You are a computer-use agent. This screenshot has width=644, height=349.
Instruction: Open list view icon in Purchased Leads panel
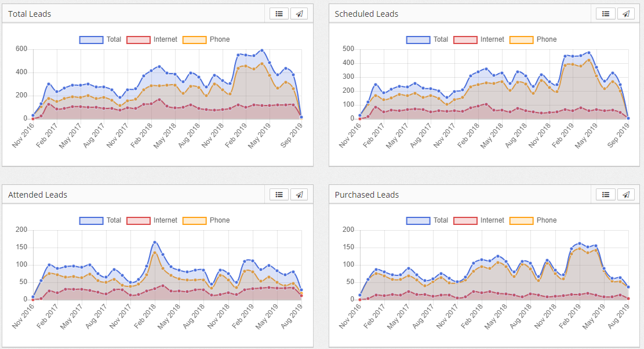(606, 195)
